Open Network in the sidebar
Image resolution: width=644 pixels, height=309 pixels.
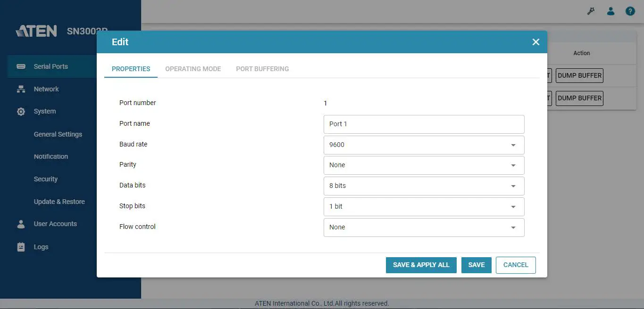(x=46, y=89)
